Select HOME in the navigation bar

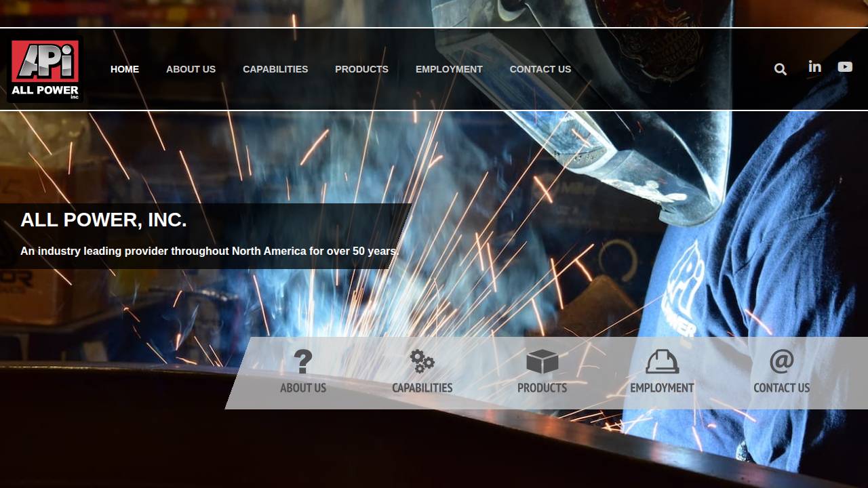point(124,68)
